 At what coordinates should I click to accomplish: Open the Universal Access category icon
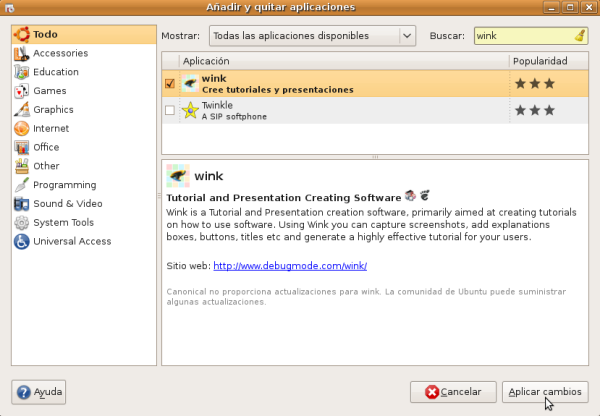[x=21, y=241]
